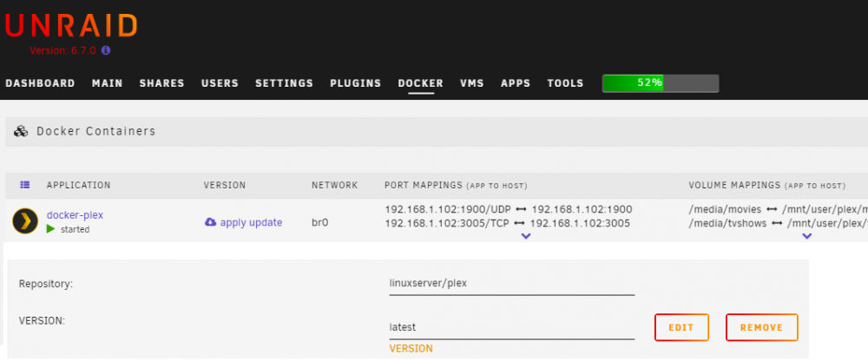Click the 52% progress bar
868x361 pixels.
click(x=661, y=83)
